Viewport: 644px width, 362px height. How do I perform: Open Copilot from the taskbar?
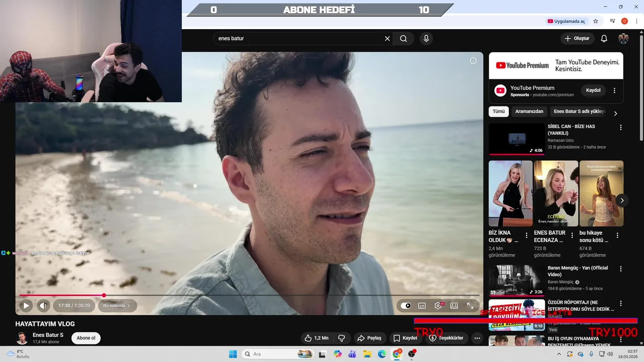[337, 354]
